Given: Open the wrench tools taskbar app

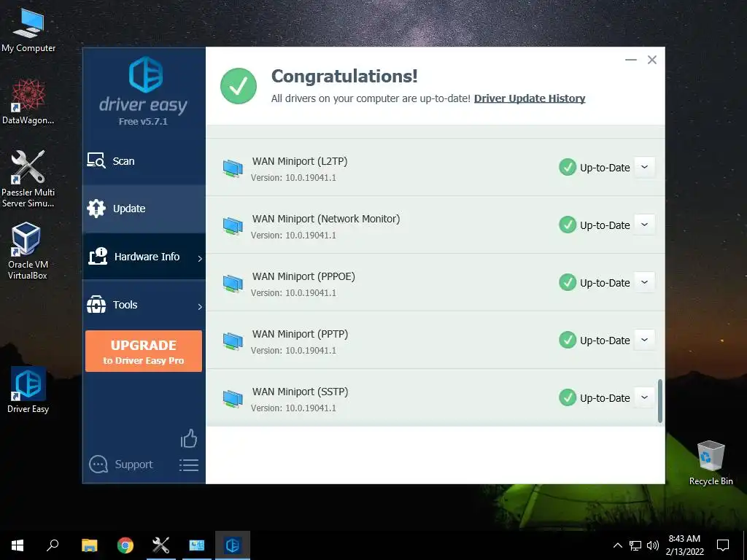Looking at the screenshot, I should point(160,545).
